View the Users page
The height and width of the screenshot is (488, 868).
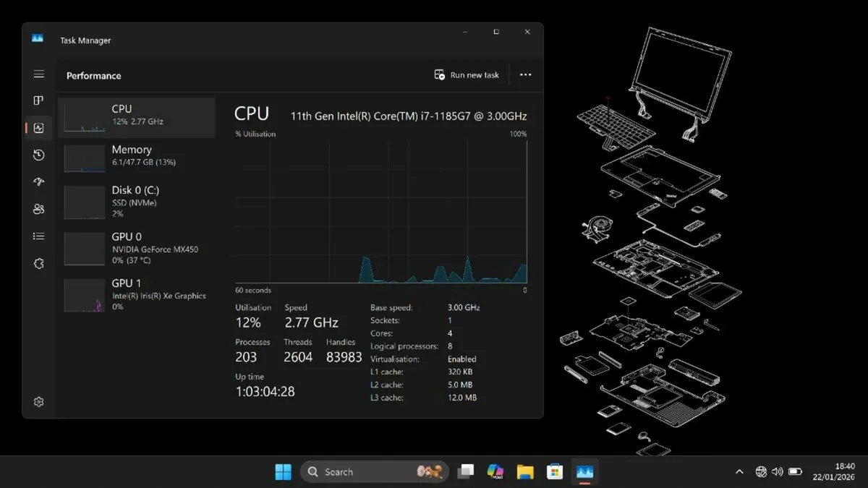coord(38,209)
